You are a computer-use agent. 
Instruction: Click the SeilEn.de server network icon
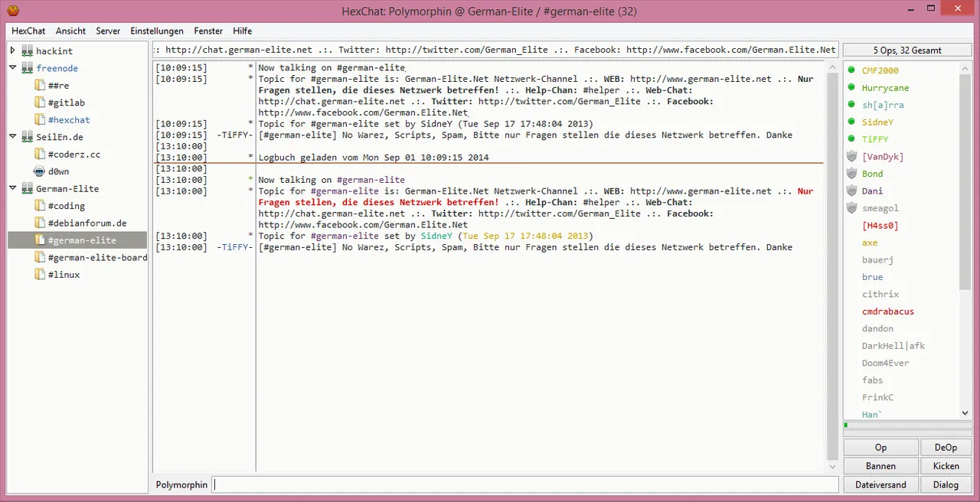(28, 137)
